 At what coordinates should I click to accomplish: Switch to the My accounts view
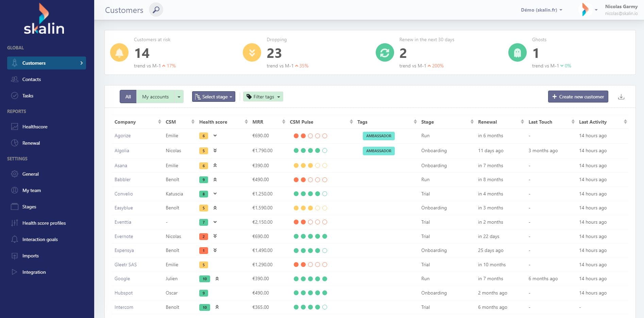[155, 96]
